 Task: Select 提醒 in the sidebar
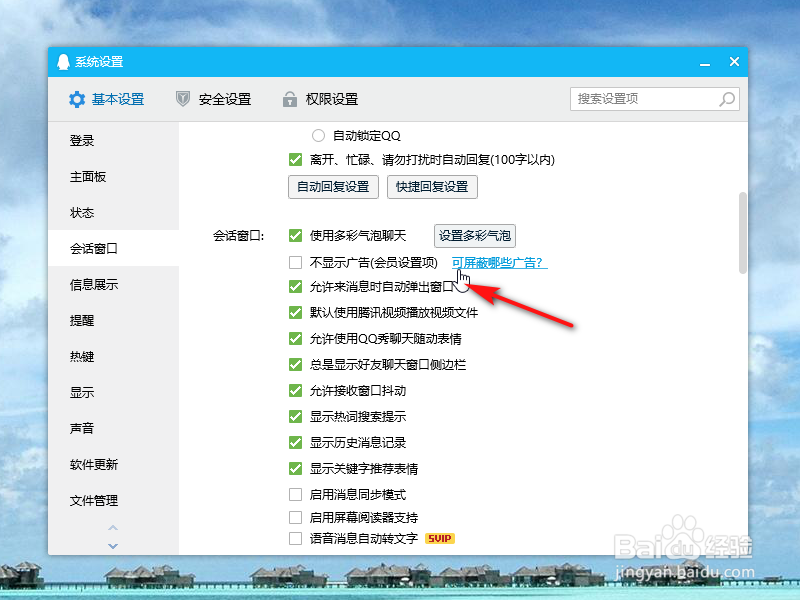[x=114, y=320]
